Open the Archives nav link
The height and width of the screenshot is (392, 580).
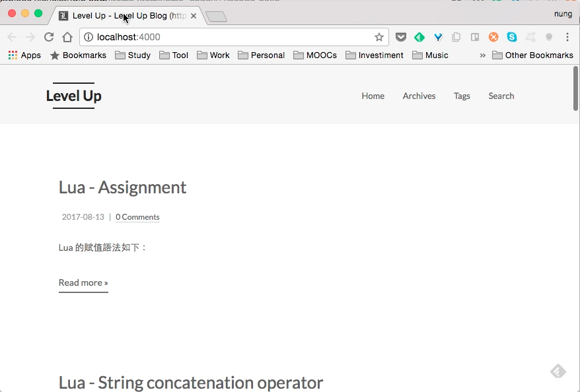(419, 96)
